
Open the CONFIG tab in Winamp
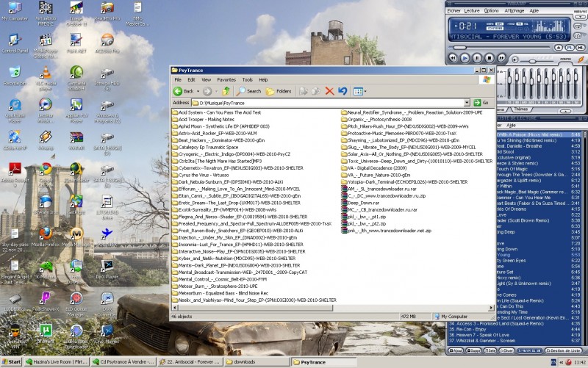click(x=565, y=59)
